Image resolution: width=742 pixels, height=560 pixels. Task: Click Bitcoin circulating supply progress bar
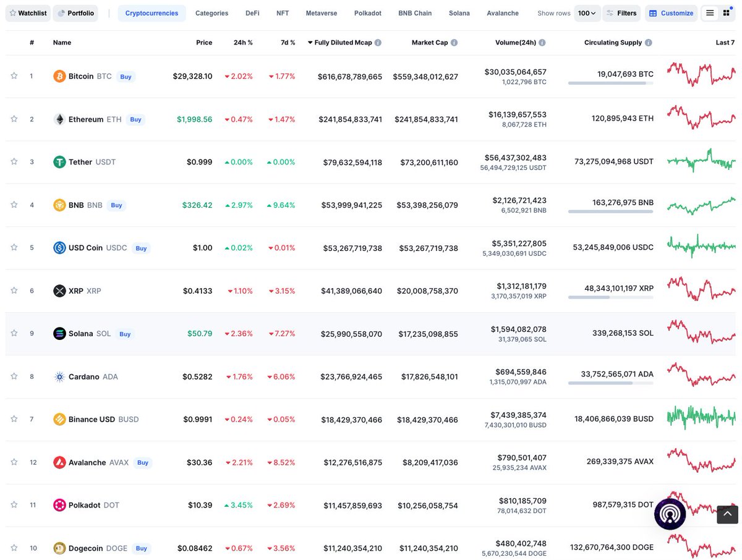click(611, 83)
